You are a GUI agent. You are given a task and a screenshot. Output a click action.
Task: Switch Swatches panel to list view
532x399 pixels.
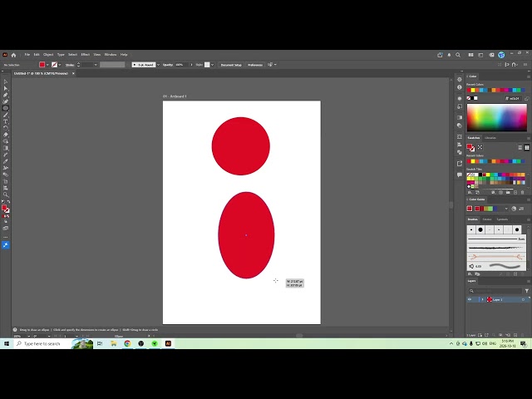coord(520,147)
